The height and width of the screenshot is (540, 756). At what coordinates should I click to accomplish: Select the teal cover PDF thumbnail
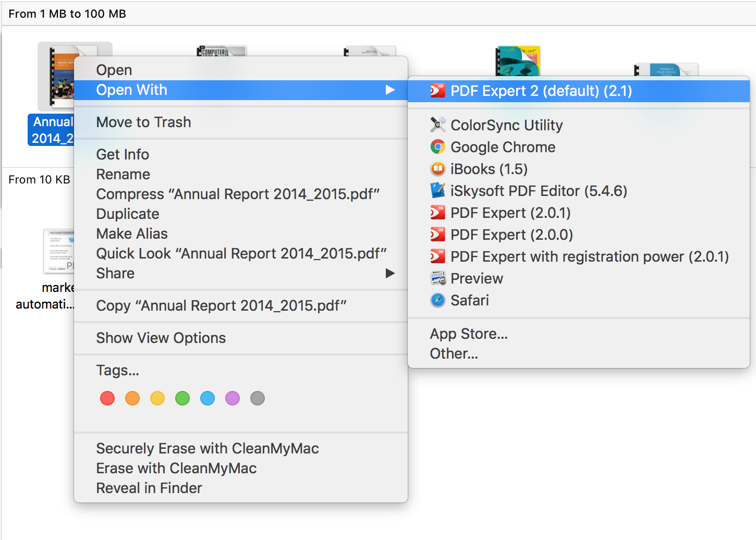[x=517, y=61]
